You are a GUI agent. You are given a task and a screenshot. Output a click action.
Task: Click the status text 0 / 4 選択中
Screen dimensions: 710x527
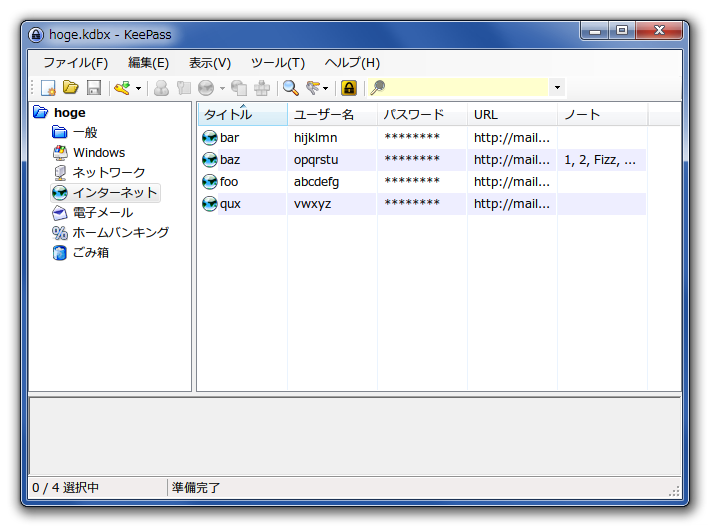tap(66, 488)
